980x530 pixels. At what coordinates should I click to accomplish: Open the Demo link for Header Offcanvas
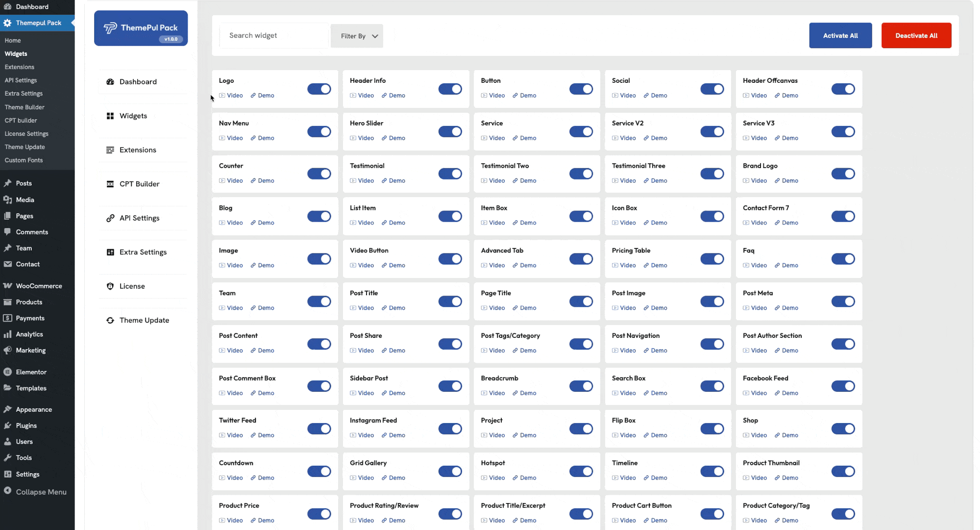786,96
